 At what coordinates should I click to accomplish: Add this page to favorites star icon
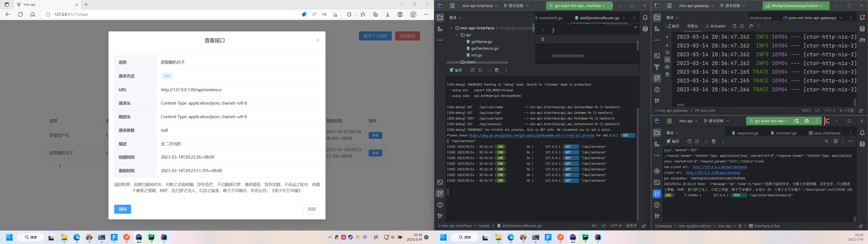(x=335, y=14)
